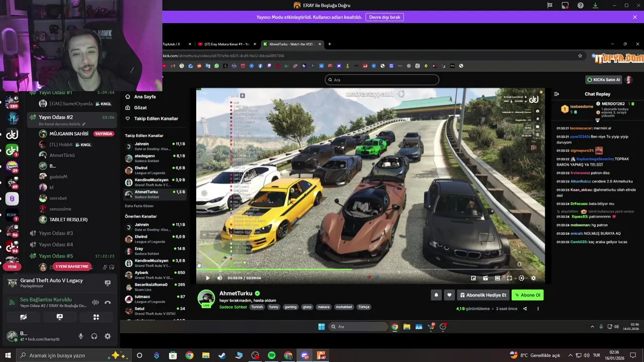The image size is (644, 362).
Task: Open Discord user settings gear
Action: point(107,336)
